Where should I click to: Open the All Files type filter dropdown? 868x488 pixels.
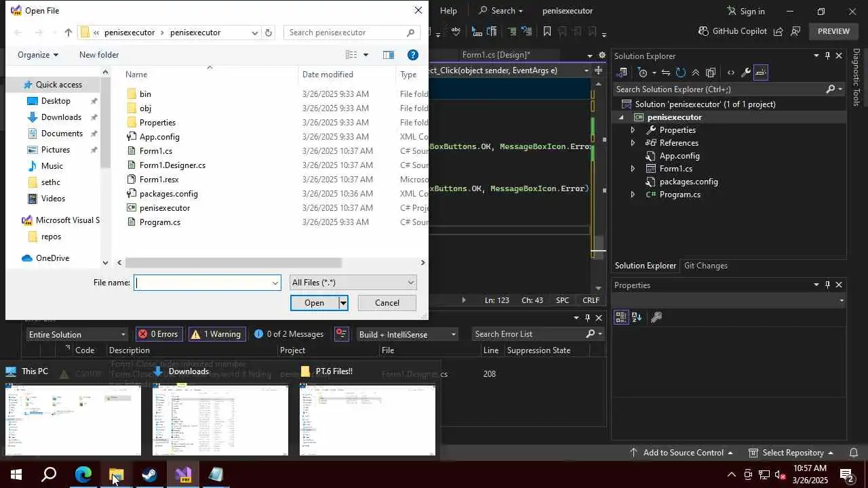click(353, 283)
